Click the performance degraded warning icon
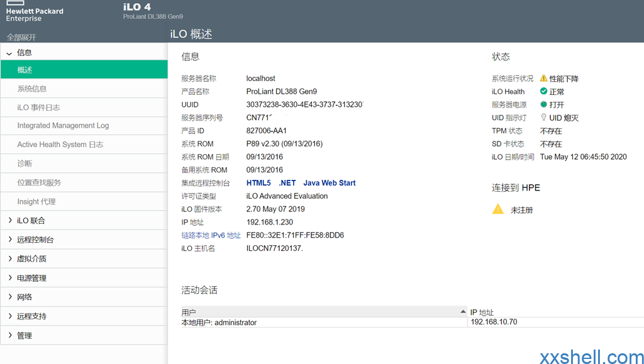 [x=543, y=78]
